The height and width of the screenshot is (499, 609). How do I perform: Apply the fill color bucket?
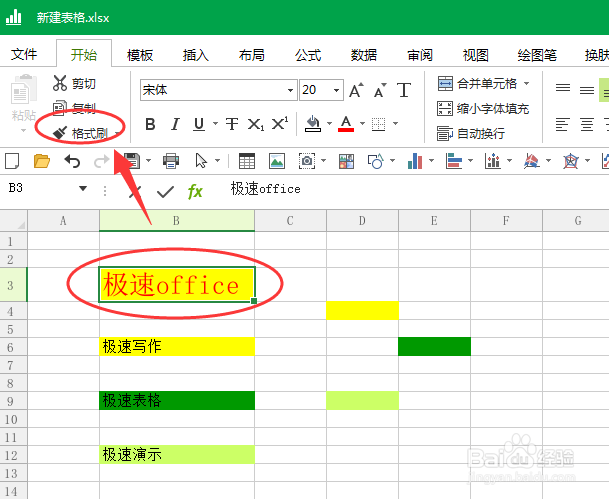(313, 124)
